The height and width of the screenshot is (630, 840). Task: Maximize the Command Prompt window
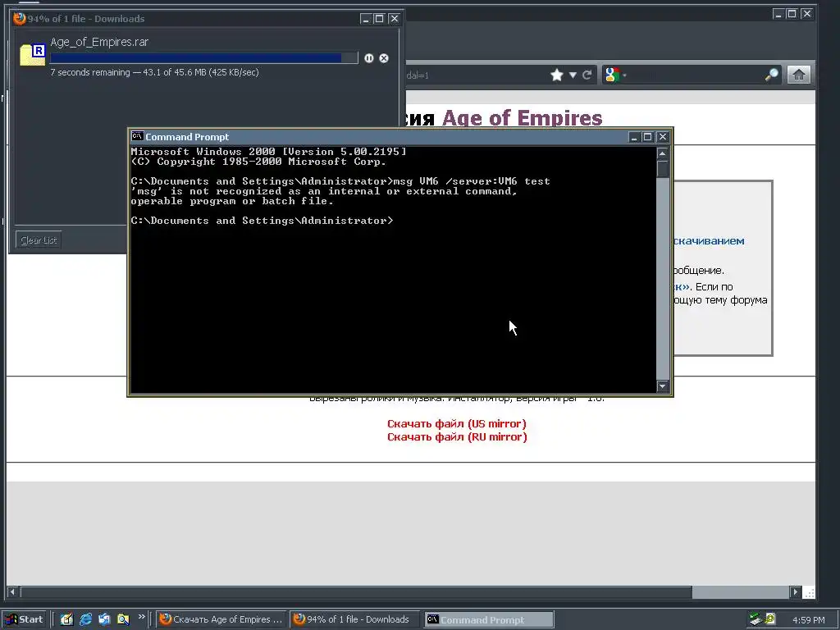pyautogui.click(x=647, y=137)
